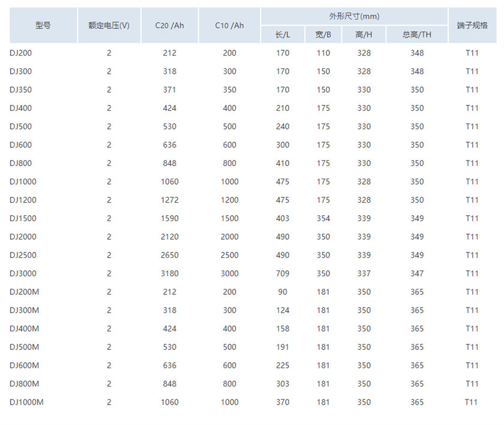
Task: Select the DJ500M model name cell
Action: 25,347
